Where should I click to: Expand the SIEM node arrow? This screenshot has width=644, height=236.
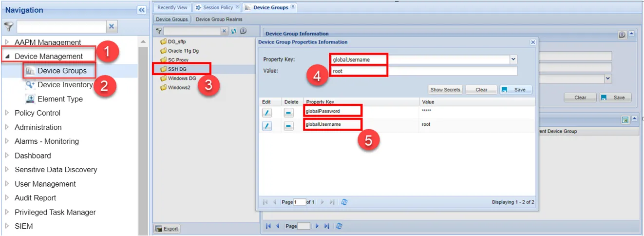7,226
